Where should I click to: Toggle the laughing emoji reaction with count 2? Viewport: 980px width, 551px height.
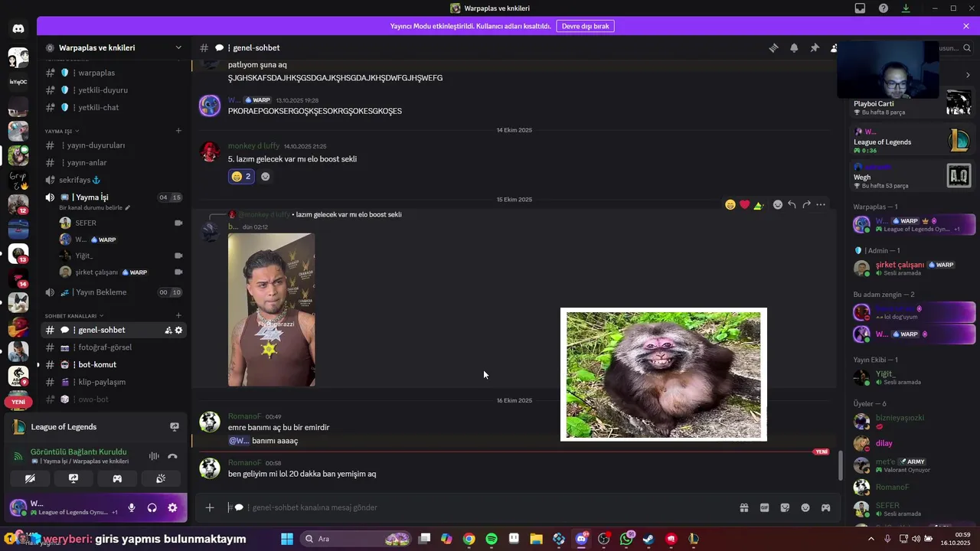click(x=241, y=176)
